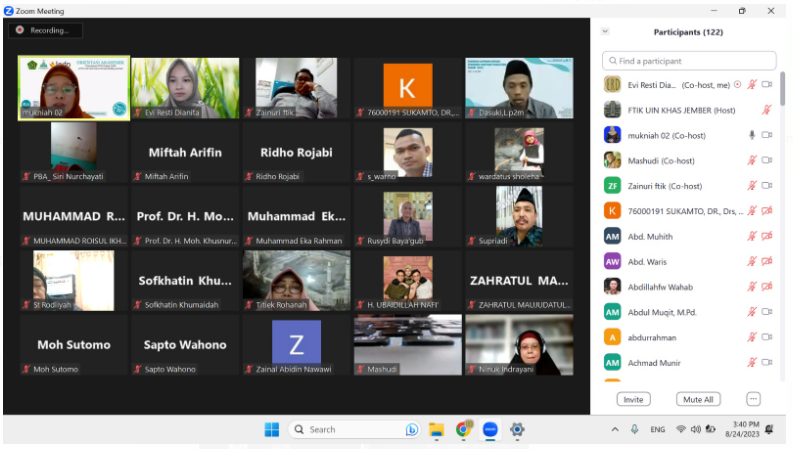Click muted mic of FTIK UIN KHAS JEMBER
The height and width of the screenshot is (449, 793).
click(x=767, y=110)
